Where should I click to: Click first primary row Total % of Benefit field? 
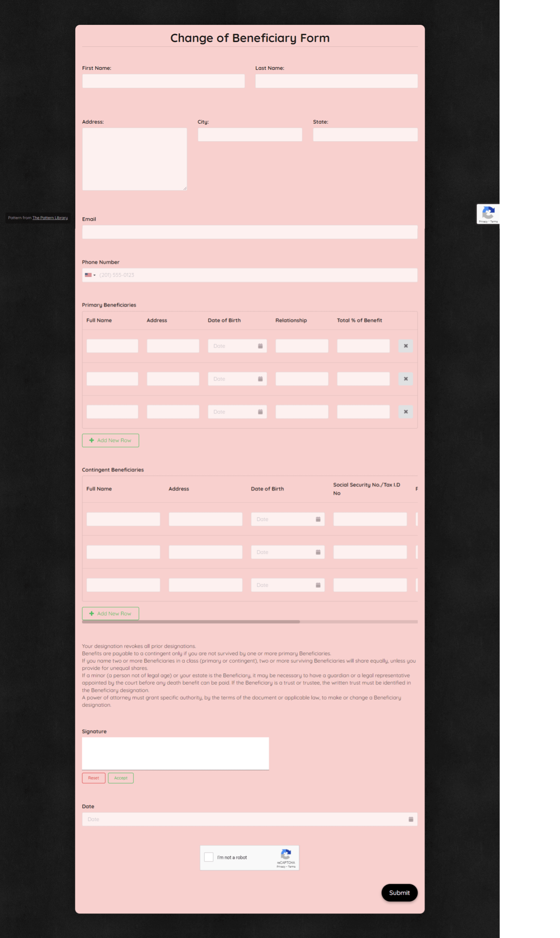click(363, 346)
